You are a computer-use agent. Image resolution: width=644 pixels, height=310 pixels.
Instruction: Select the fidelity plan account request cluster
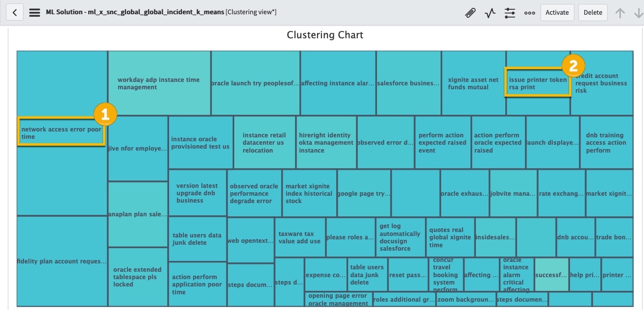click(62, 261)
